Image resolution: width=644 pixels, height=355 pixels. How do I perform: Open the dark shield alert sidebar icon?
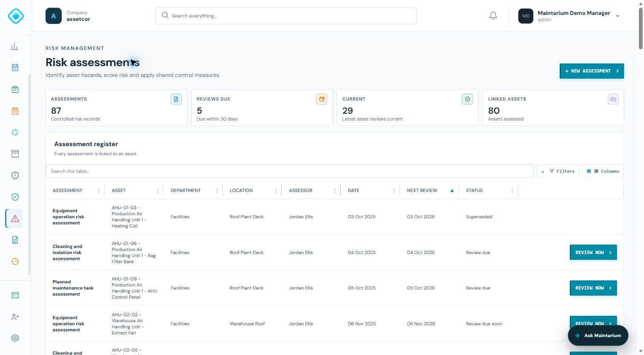point(15,175)
